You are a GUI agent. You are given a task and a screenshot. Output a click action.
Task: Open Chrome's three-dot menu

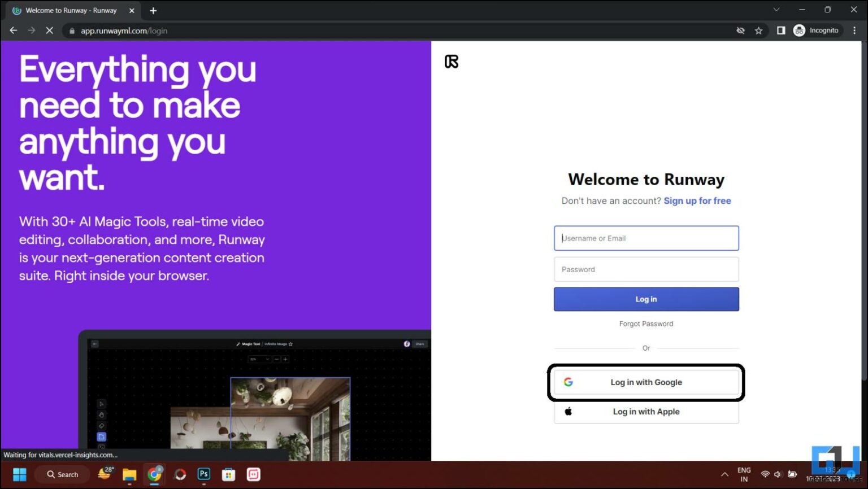855,30
